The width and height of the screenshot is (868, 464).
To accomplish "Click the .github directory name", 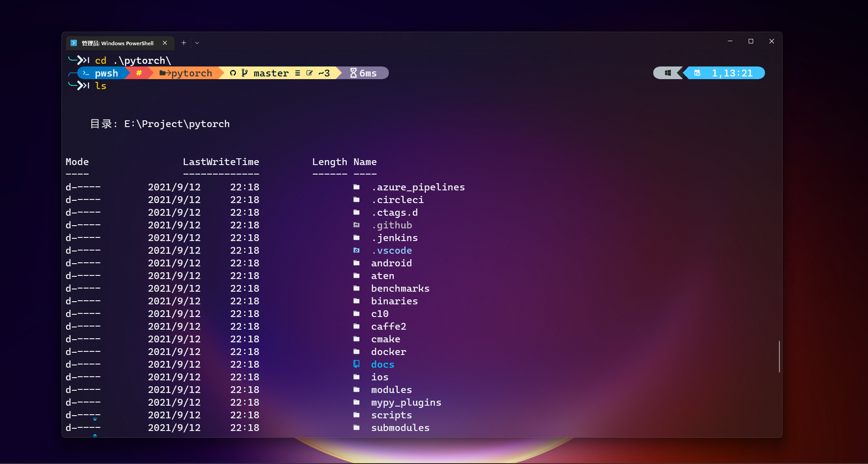I will [392, 225].
